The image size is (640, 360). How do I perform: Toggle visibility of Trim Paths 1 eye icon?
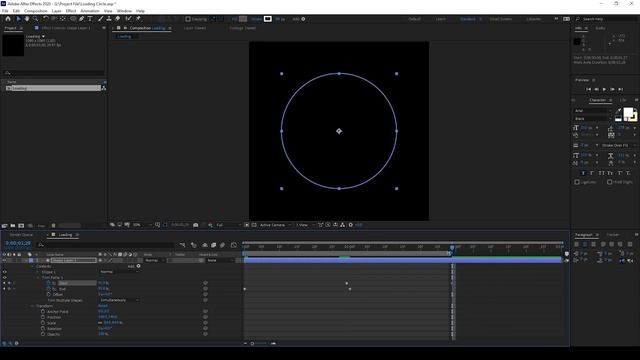click(4, 278)
